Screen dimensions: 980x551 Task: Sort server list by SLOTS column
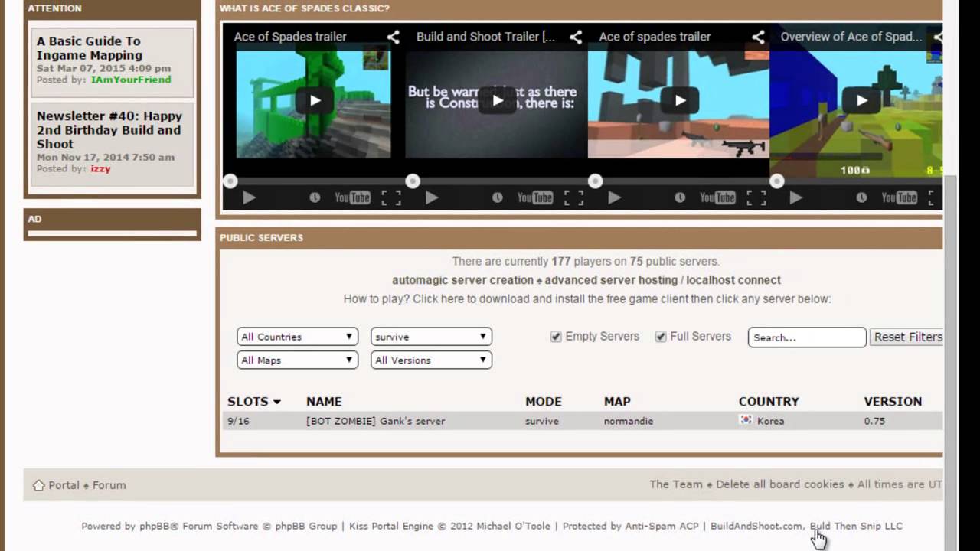[x=254, y=401]
